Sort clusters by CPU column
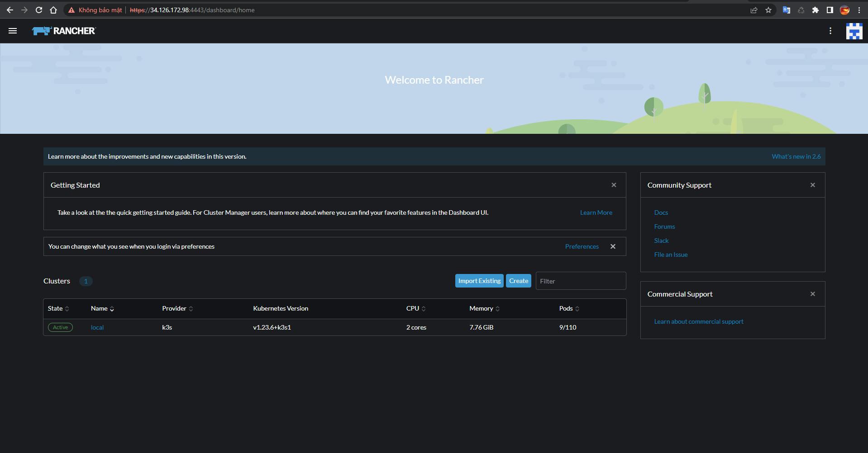The height and width of the screenshot is (453, 868). 416,308
